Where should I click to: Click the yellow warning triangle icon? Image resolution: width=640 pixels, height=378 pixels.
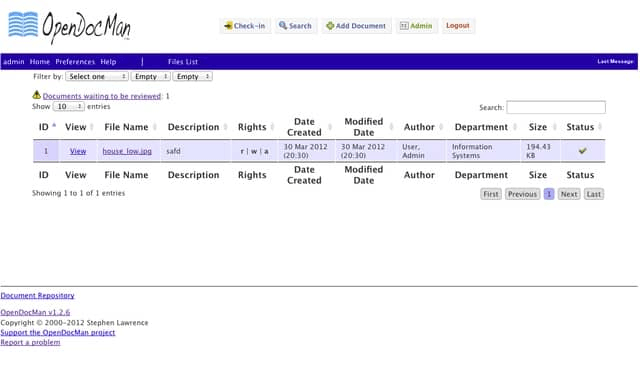[x=36, y=95]
